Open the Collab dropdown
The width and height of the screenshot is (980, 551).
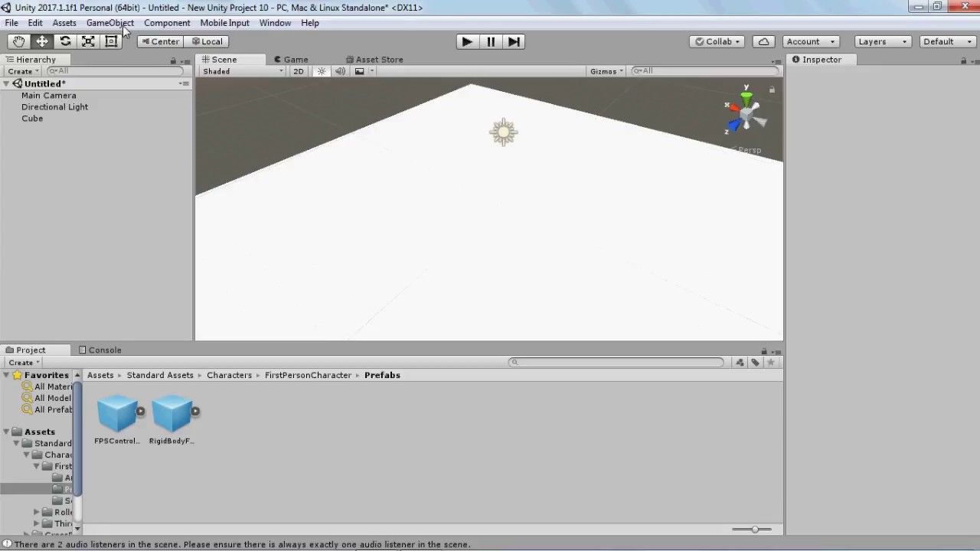717,41
